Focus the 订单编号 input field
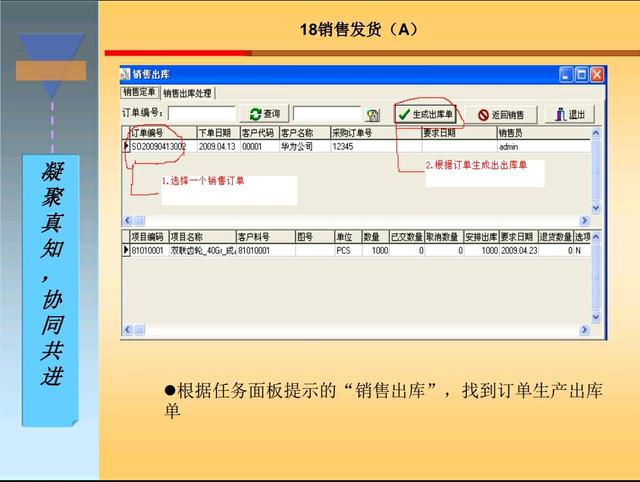 (x=202, y=114)
